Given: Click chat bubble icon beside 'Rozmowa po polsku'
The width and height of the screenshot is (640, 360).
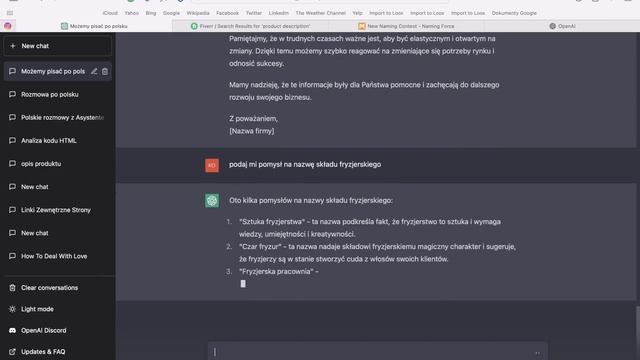Looking at the screenshot, I should pyautogui.click(x=12, y=94).
